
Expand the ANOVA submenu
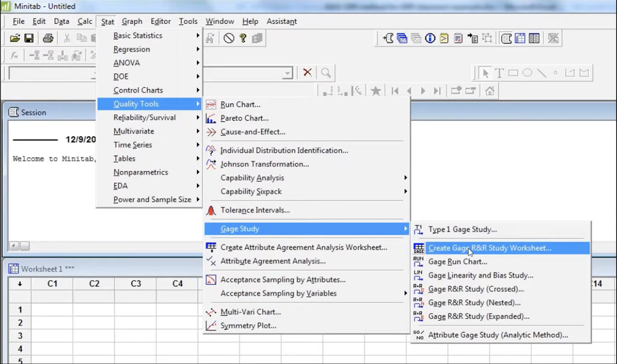tap(150, 63)
